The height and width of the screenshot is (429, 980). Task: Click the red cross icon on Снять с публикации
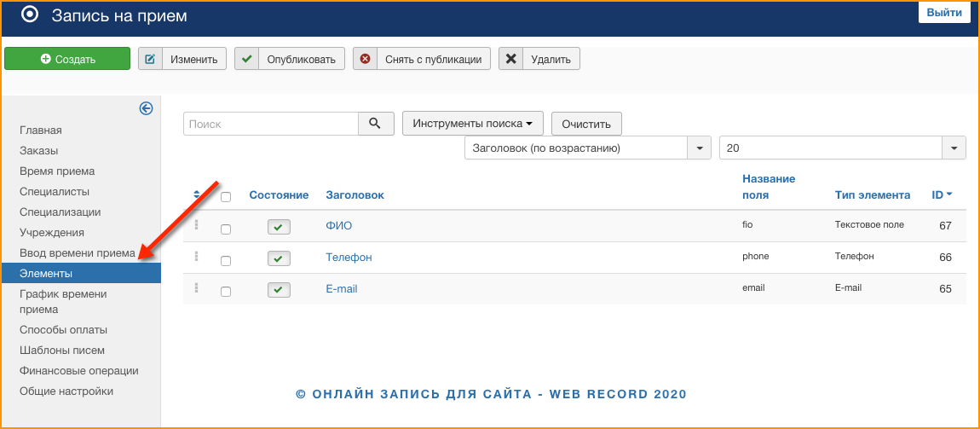click(365, 60)
